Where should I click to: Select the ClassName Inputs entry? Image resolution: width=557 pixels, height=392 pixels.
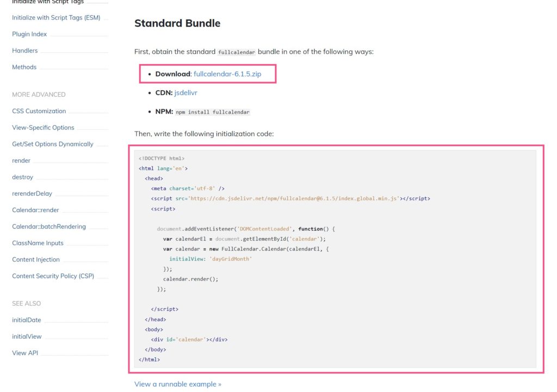(x=38, y=243)
